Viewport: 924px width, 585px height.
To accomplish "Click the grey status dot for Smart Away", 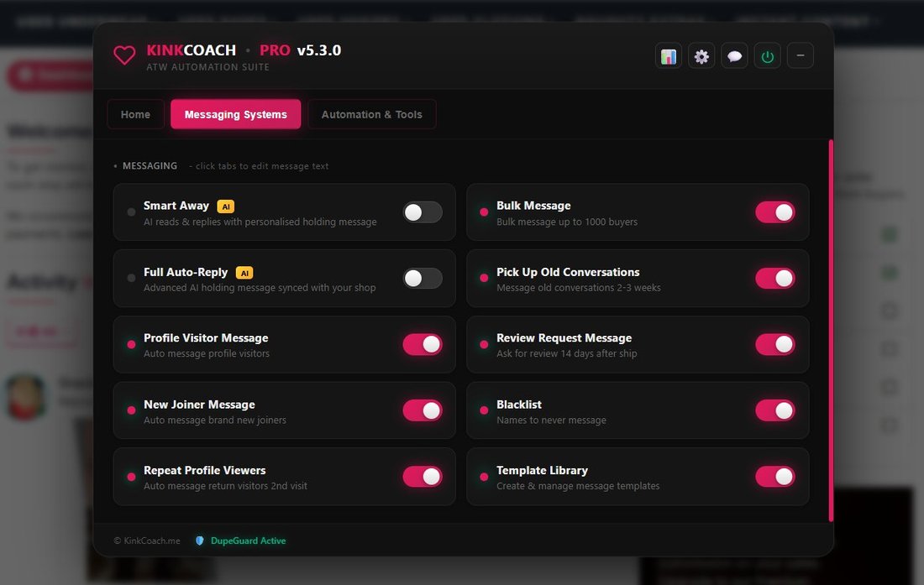I will click(x=131, y=212).
